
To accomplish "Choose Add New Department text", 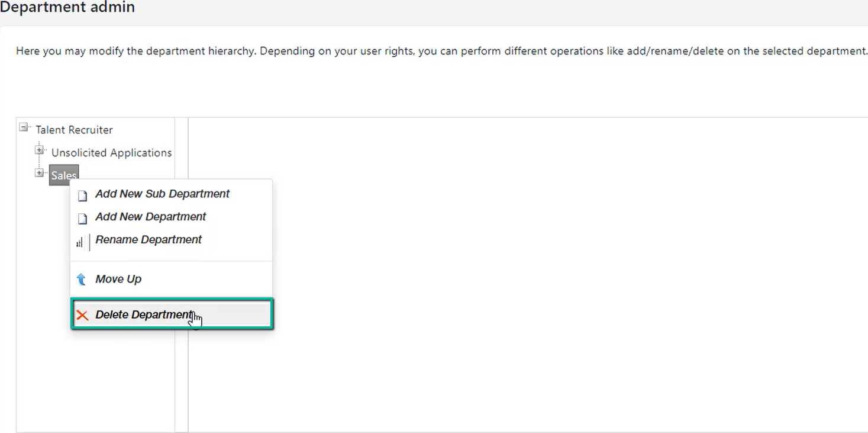I will (150, 217).
